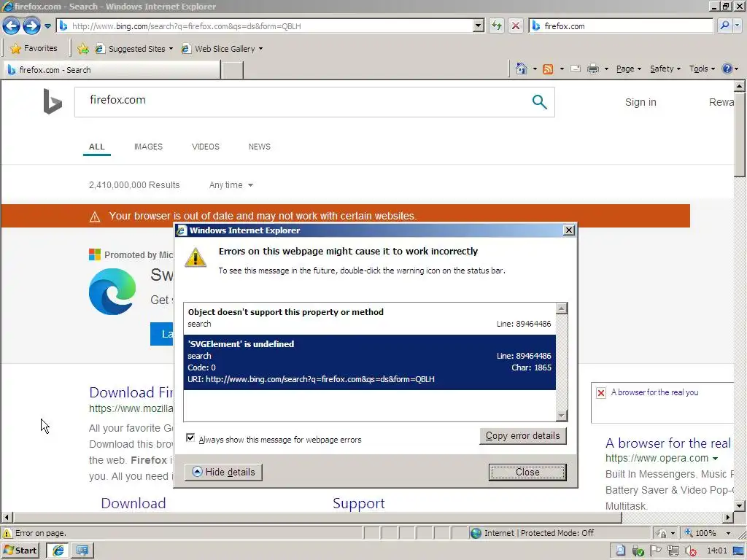The width and height of the screenshot is (747, 560).
Task: Click the Microsoft Edge logo image
Action: tap(112, 292)
